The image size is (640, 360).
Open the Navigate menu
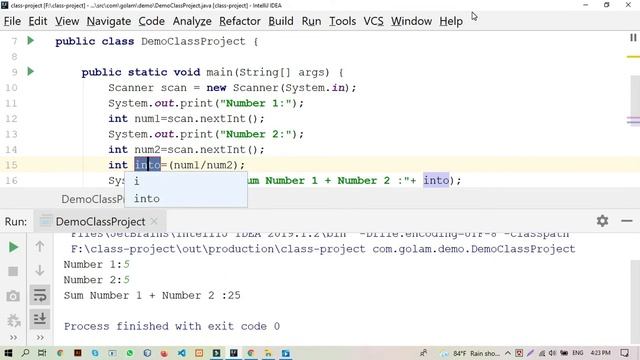point(109,21)
